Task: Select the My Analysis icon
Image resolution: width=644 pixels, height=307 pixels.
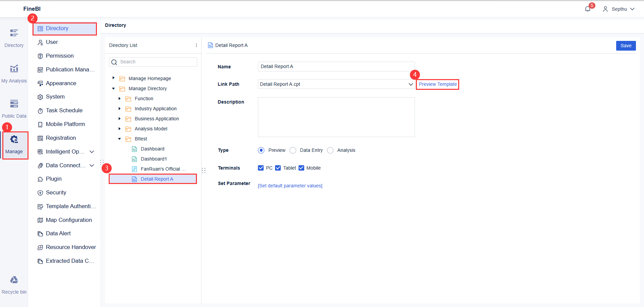Action: 14,73
